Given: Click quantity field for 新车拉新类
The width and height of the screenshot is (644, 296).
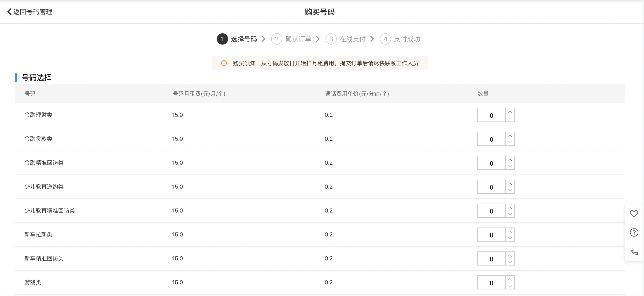Looking at the screenshot, I should [x=491, y=235].
